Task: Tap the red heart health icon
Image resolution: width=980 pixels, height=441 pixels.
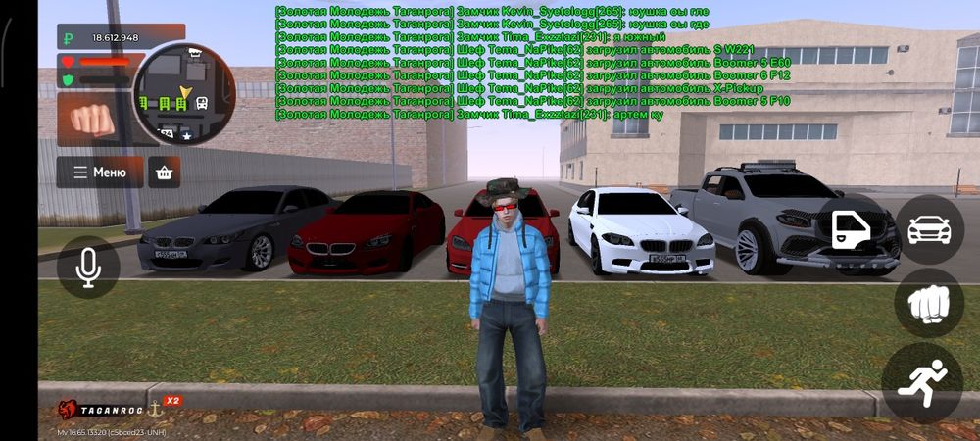Action: click(x=68, y=63)
